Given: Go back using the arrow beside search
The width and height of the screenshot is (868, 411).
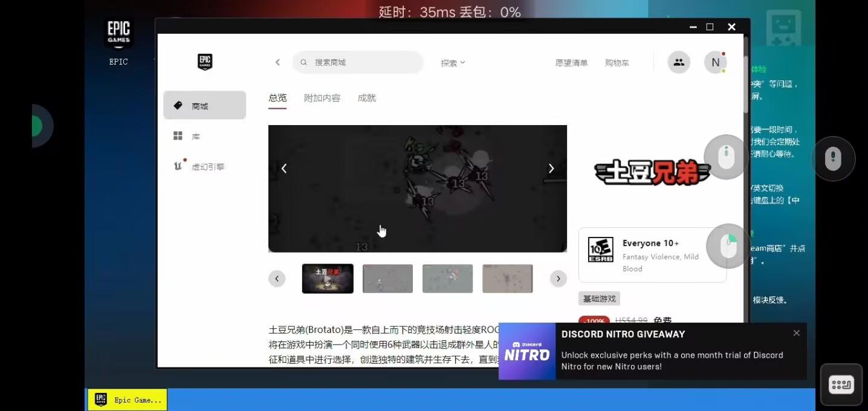Looking at the screenshot, I should pos(277,62).
